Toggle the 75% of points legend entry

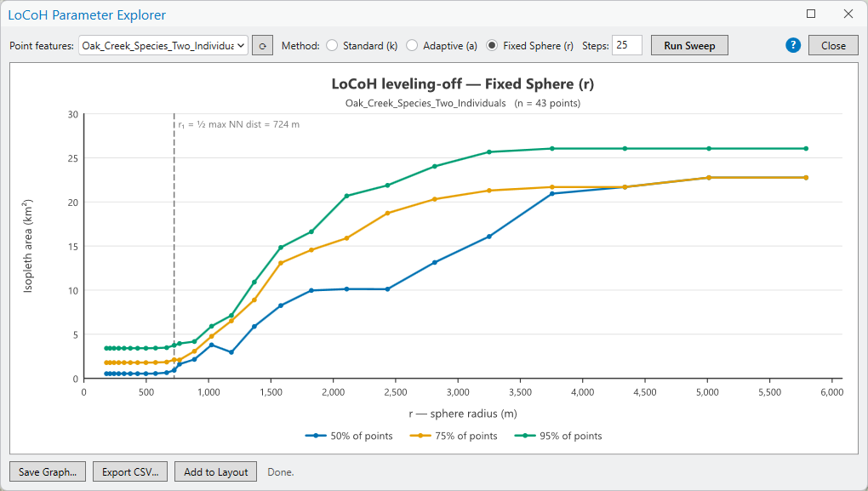454,436
